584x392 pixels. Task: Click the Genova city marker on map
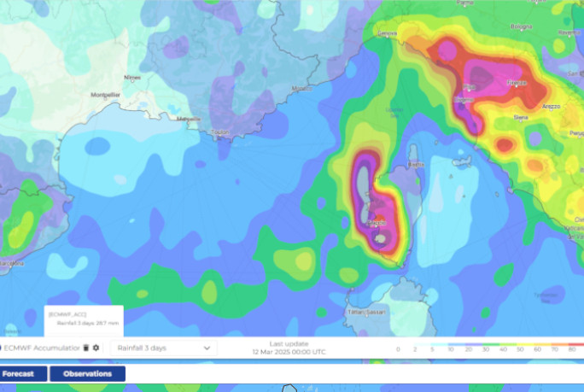[388, 34]
